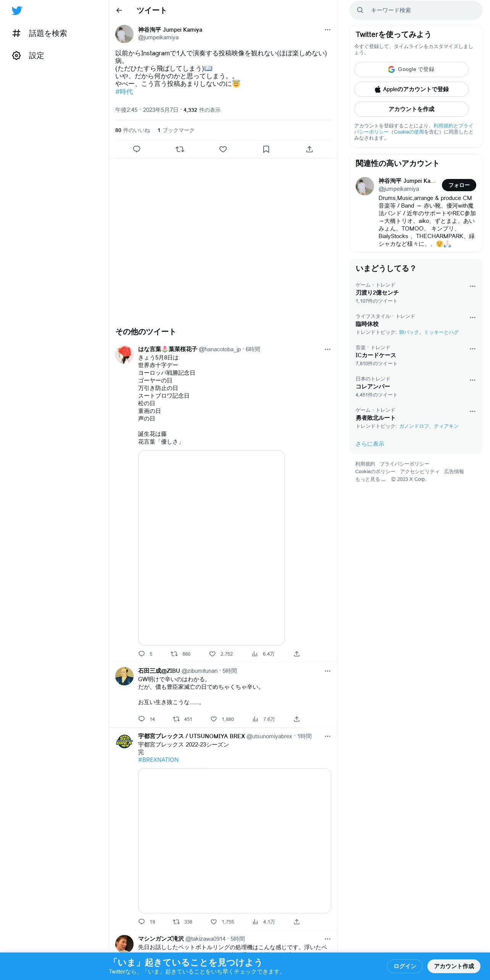Share the main tweet
Screen dimensions: 490x980
click(x=309, y=149)
